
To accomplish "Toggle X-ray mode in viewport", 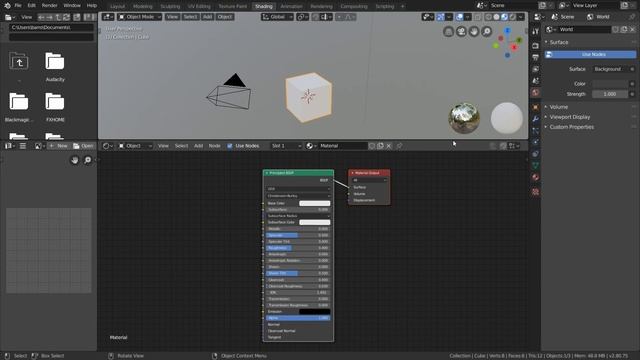I will [478, 17].
